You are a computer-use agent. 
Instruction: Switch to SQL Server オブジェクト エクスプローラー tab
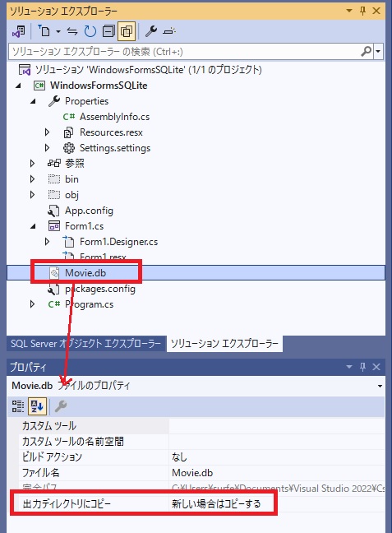pyautogui.click(x=85, y=343)
